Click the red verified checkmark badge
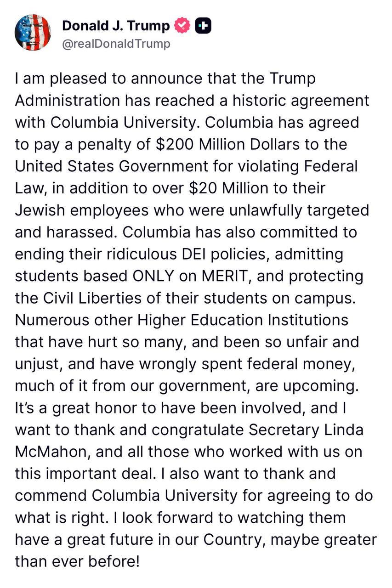The width and height of the screenshot is (392, 588). click(182, 26)
